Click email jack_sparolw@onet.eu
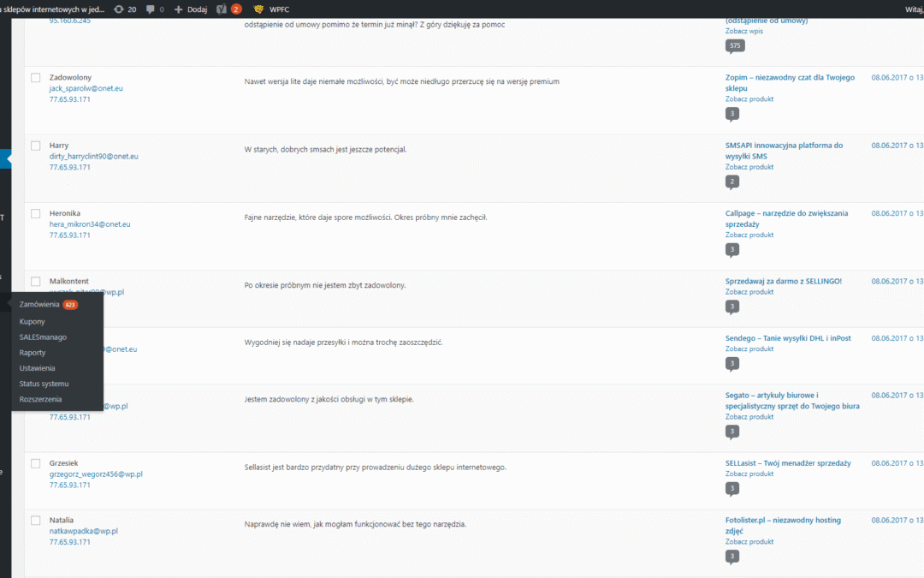Viewport: 924px width, 578px height. pos(86,88)
